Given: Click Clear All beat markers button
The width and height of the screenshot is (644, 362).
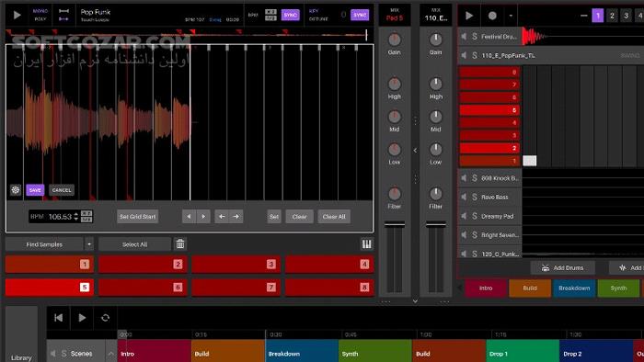Looking at the screenshot, I should coord(334,217).
